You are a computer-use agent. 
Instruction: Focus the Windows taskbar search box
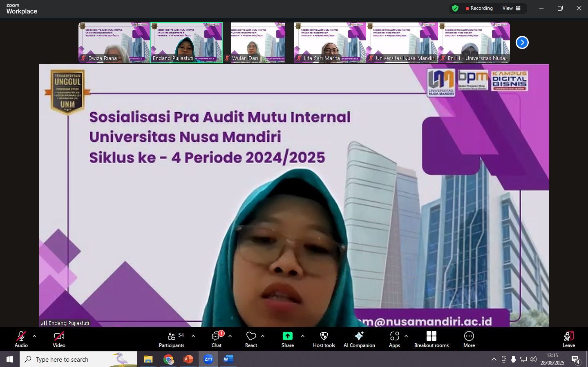[x=78, y=359]
